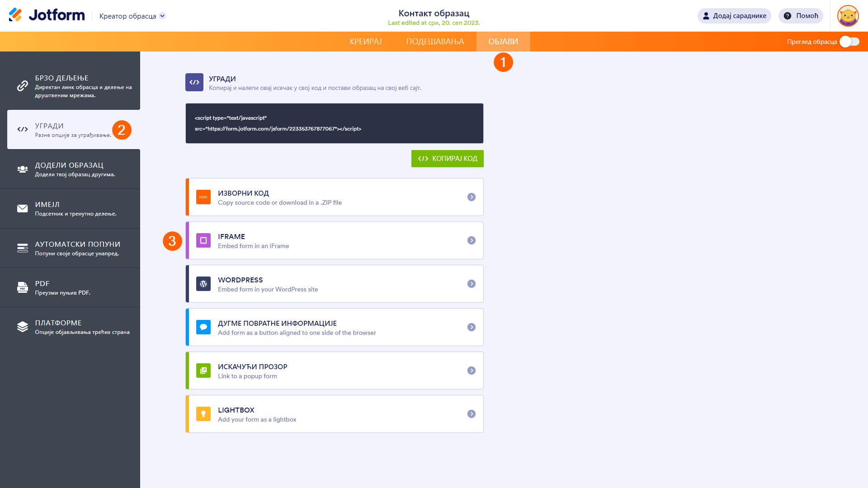Expand the ИСКАЧУЋИ ПРОЗОР chevron

[x=472, y=371]
